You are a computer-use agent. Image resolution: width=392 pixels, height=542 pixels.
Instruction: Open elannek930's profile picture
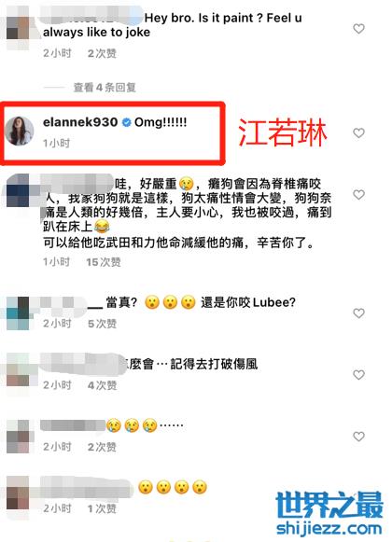click(x=20, y=131)
